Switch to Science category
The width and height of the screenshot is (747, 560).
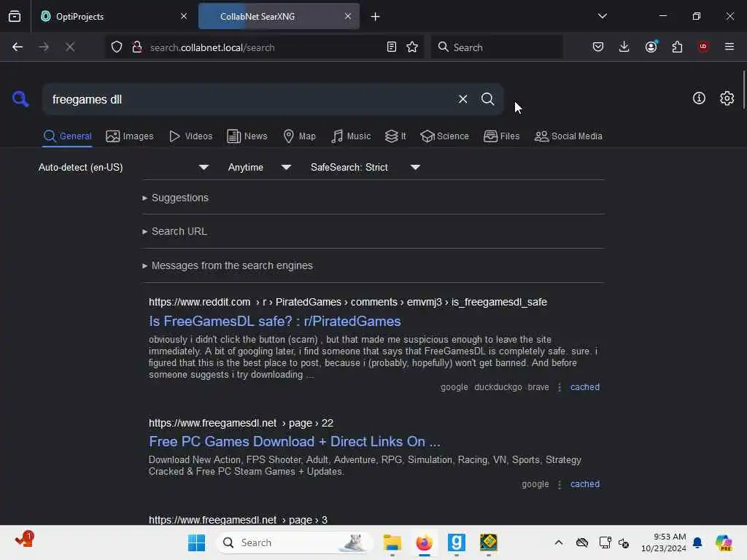coord(444,136)
